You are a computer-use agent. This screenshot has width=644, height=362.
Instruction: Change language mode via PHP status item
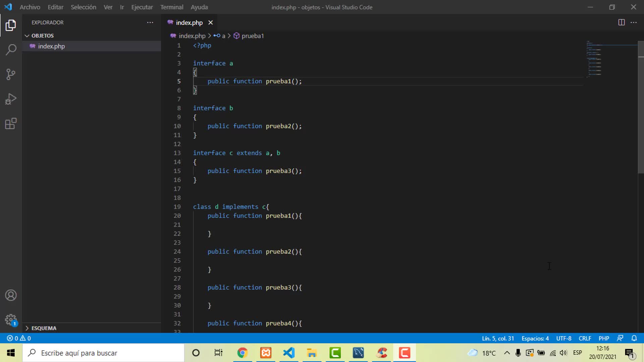pyautogui.click(x=604, y=338)
